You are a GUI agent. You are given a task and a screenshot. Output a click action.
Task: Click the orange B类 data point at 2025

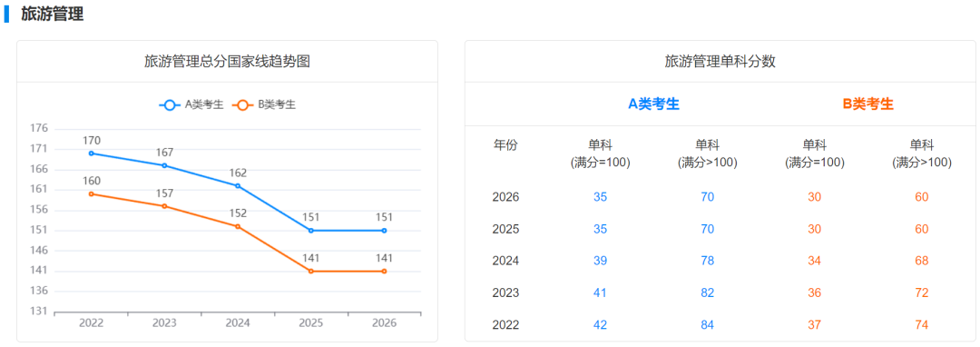pyautogui.click(x=310, y=272)
